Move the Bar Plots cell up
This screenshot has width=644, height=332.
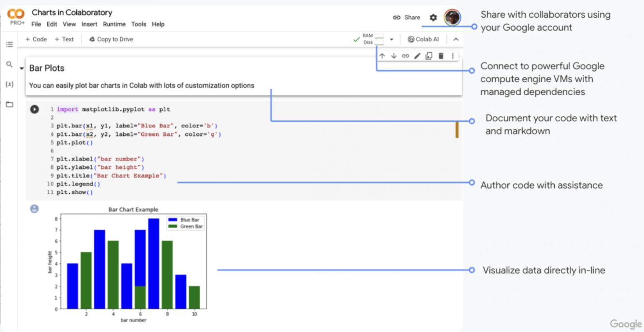pos(382,56)
